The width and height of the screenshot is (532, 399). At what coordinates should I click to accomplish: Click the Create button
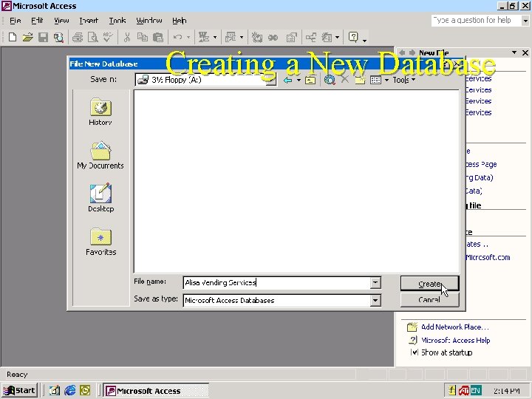[429, 283]
